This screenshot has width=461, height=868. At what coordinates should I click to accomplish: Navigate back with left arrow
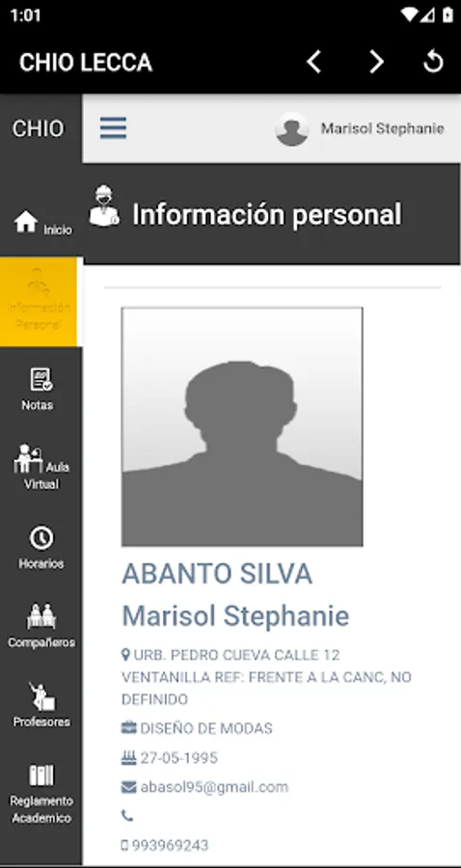313,62
